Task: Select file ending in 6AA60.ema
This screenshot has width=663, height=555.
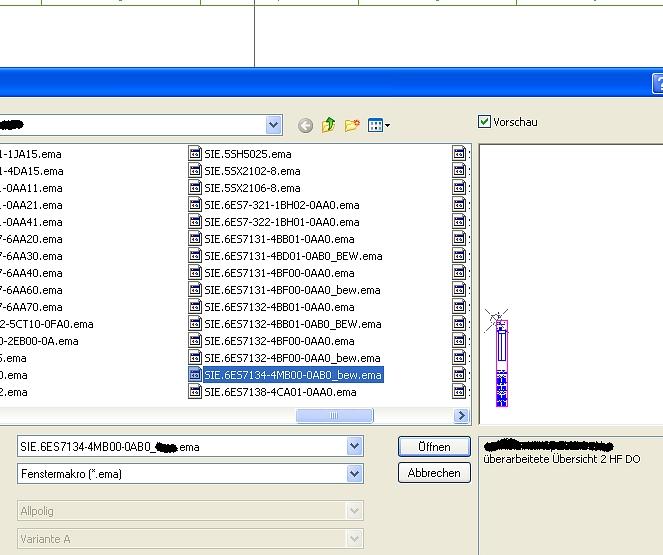Action: tap(31, 290)
